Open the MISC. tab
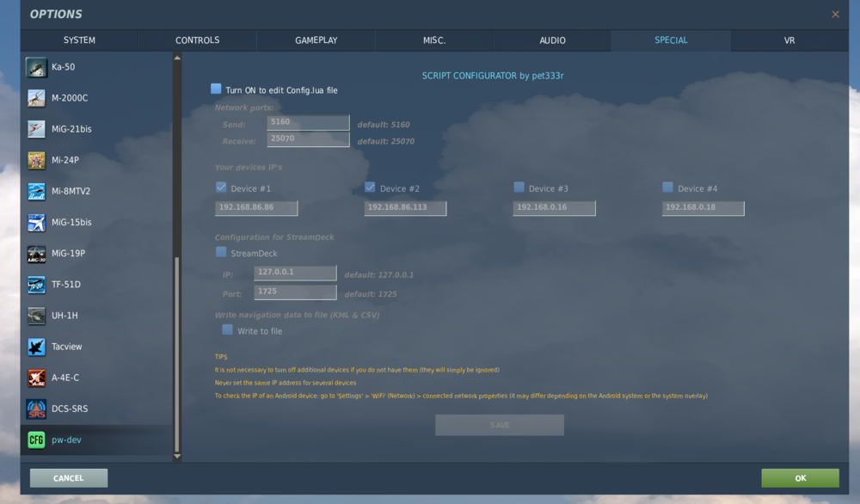The height and width of the screenshot is (504, 860). (434, 40)
